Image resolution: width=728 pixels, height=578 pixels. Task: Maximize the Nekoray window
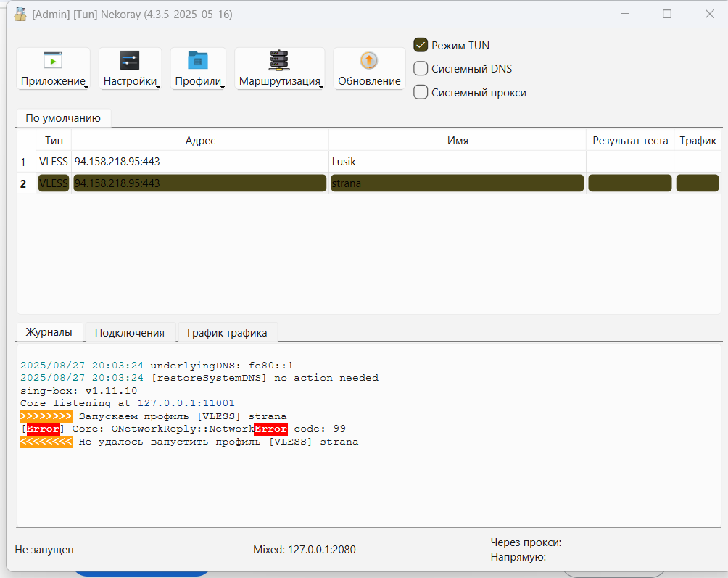coord(666,14)
